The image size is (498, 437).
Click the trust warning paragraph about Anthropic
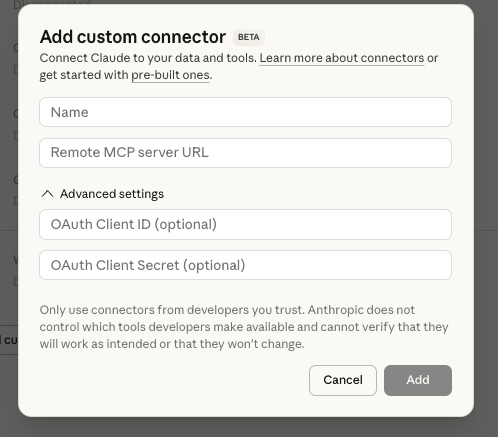click(x=244, y=327)
